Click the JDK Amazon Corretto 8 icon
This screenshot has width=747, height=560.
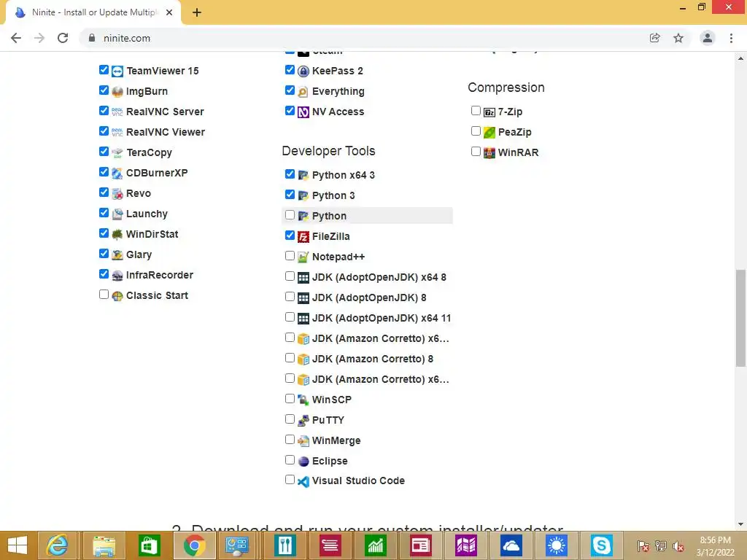point(303,359)
